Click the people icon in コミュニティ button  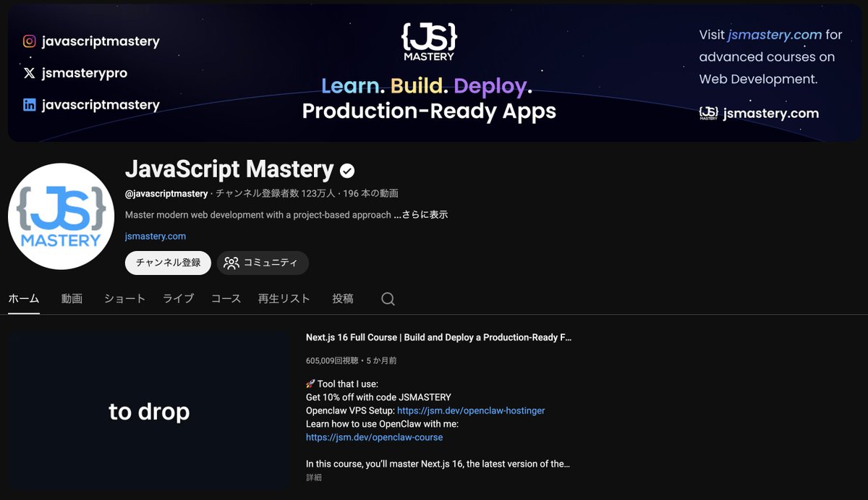click(x=231, y=263)
